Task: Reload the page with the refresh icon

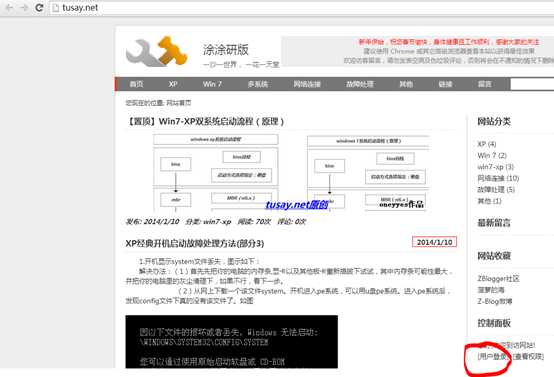Action: [x=39, y=7]
